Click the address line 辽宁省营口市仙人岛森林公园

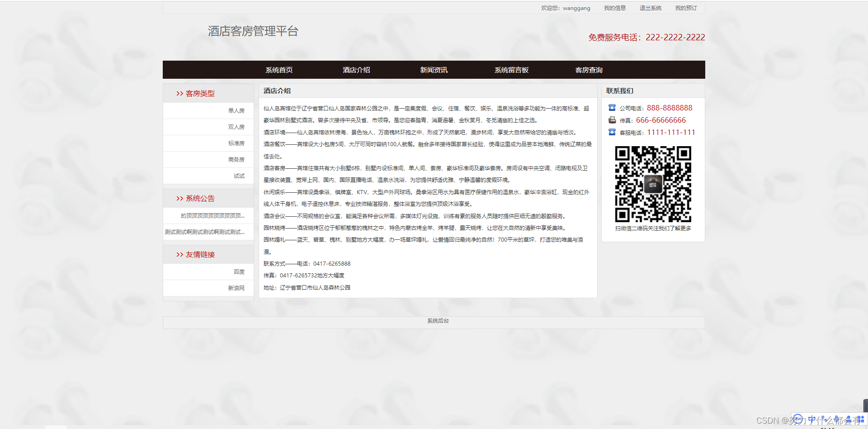pos(307,288)
